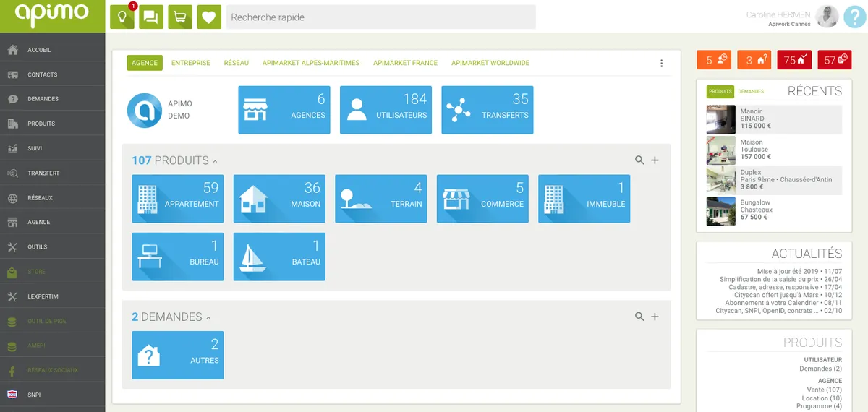The height and width of the screenshot is (412, 868).
Task: Open the 1 Bureau tile
Action: coord(177,257)
